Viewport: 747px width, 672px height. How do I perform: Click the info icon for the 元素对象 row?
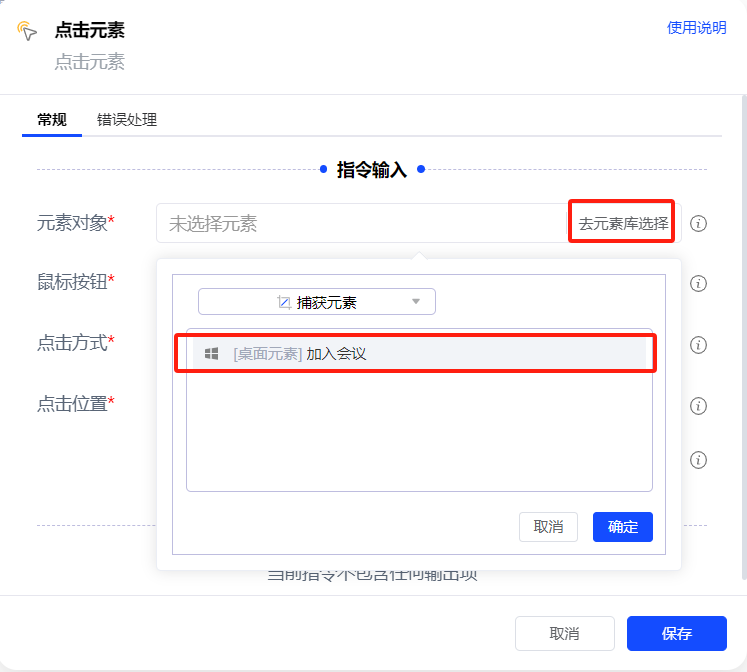[x=699, y=224]
